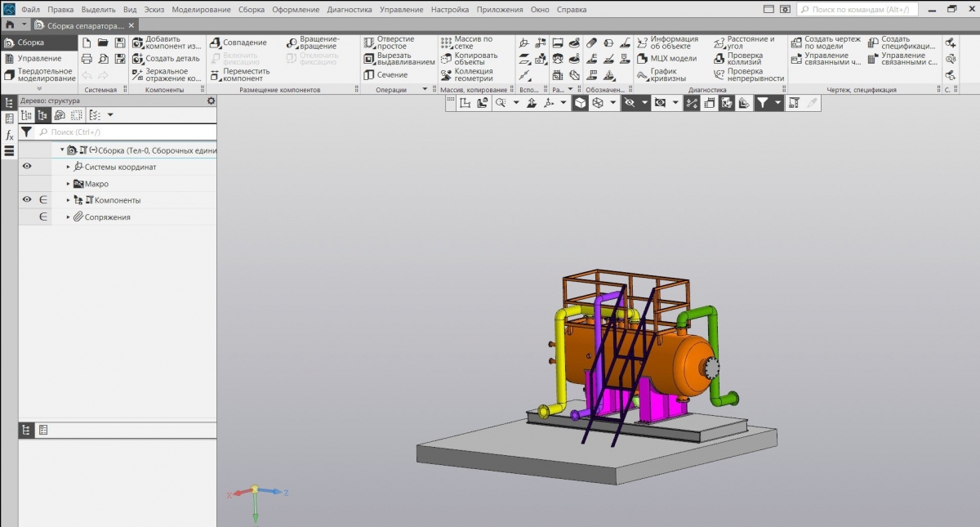The image size is (980, 527).
Task: Click the tree filter funnel icon
Action: coord(26,132)
